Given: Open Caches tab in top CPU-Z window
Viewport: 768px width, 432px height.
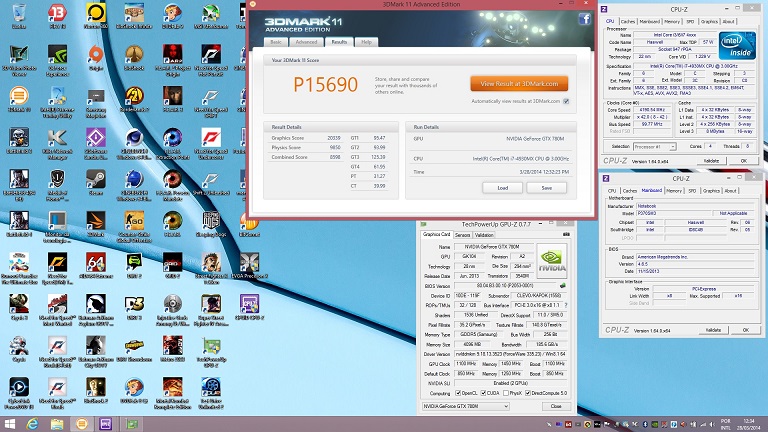Looking at the screenshot, I should [x=627, y=22].
